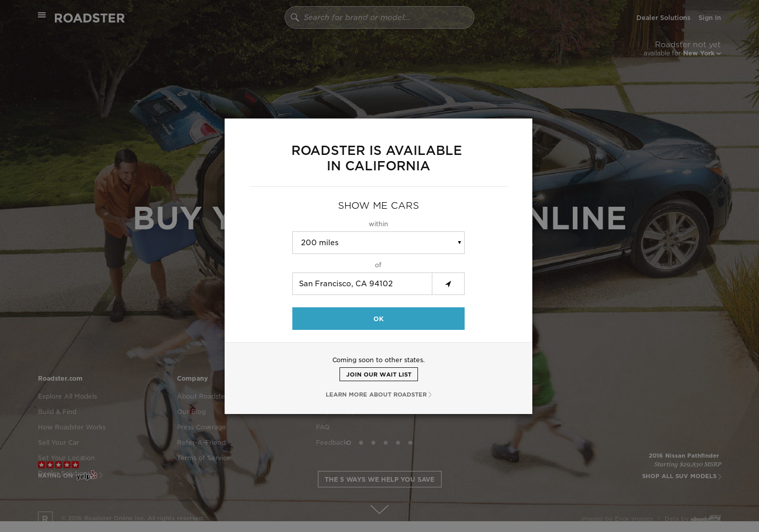The height and width of the screenshot is (532, 759).
Task: Click Sign In in header
Action: pyautogui.click(x=710, y=17)
